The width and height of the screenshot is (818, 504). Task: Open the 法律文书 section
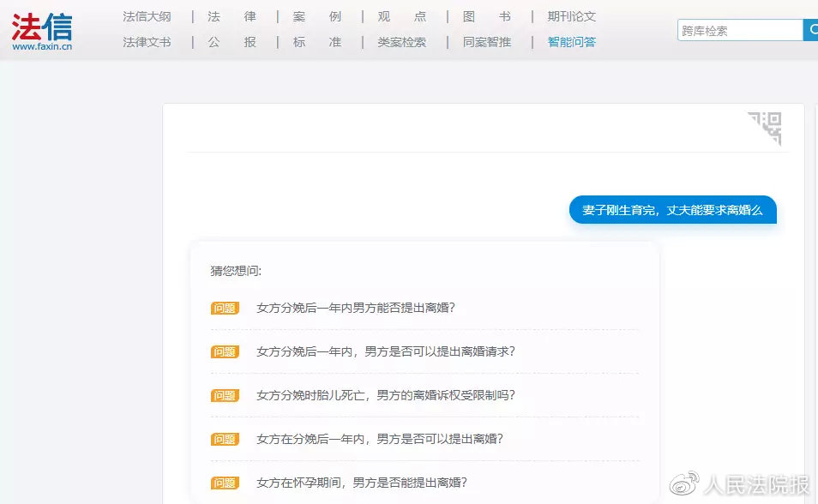[147, 41]
